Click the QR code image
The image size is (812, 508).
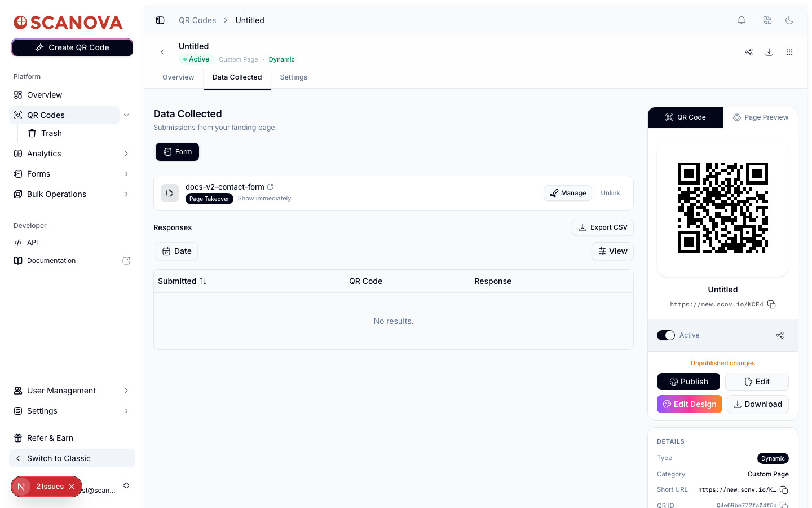(723, 208)
